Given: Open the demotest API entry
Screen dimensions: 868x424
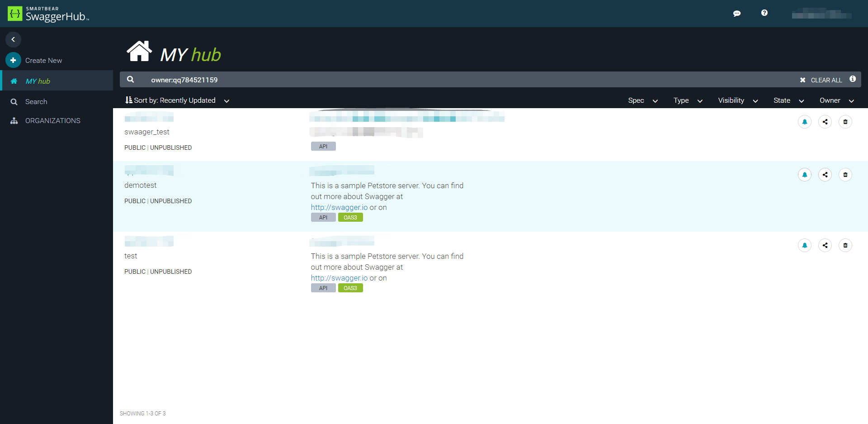Looking at the screenshot, I should click(x=140, y=186).
